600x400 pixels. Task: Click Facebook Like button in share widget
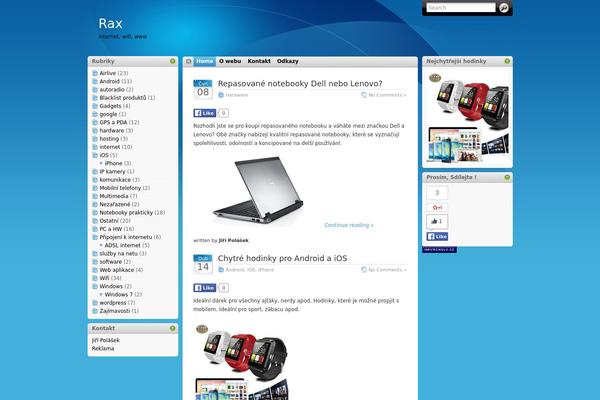(437, 237)
